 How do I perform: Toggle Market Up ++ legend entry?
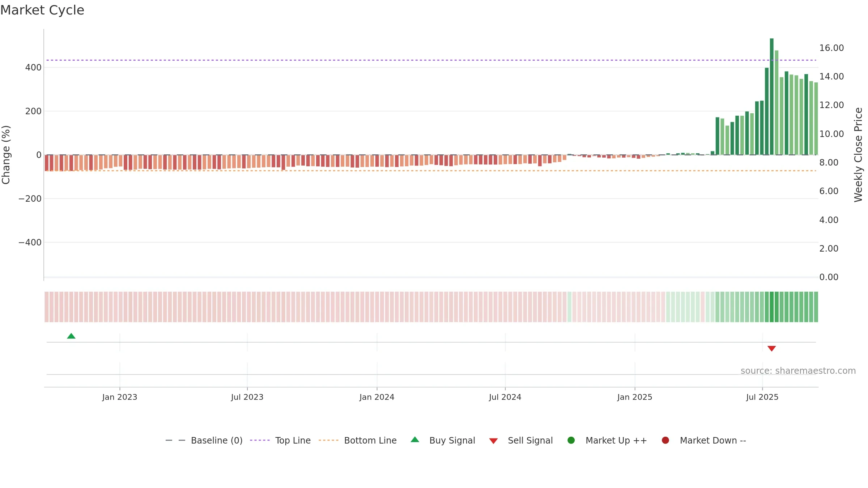607,440
